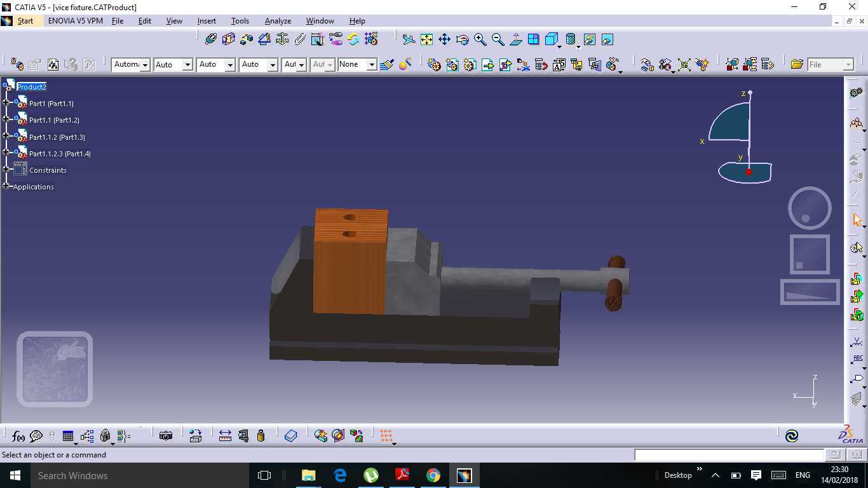Open the Start menu of CATIA

pyautogui.click(x=25, y=21)
